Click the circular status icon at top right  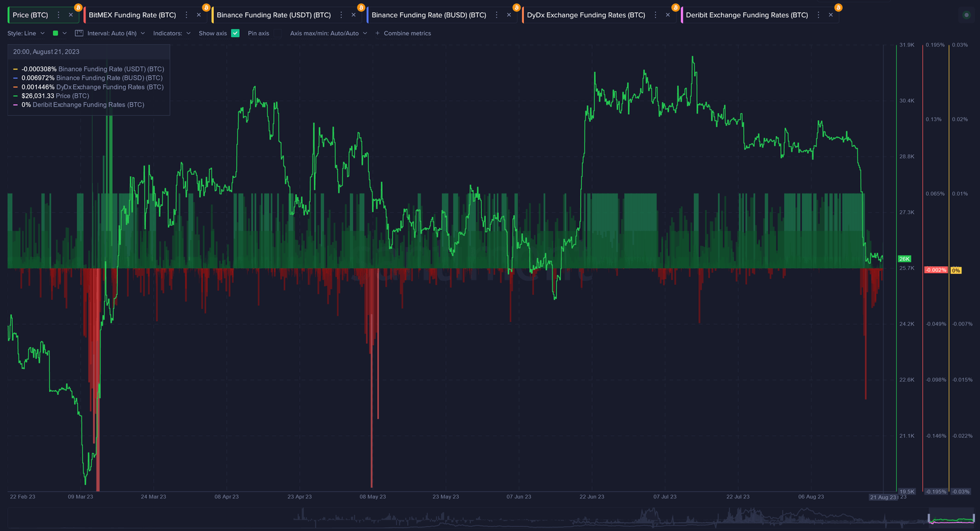pos(966,15)
